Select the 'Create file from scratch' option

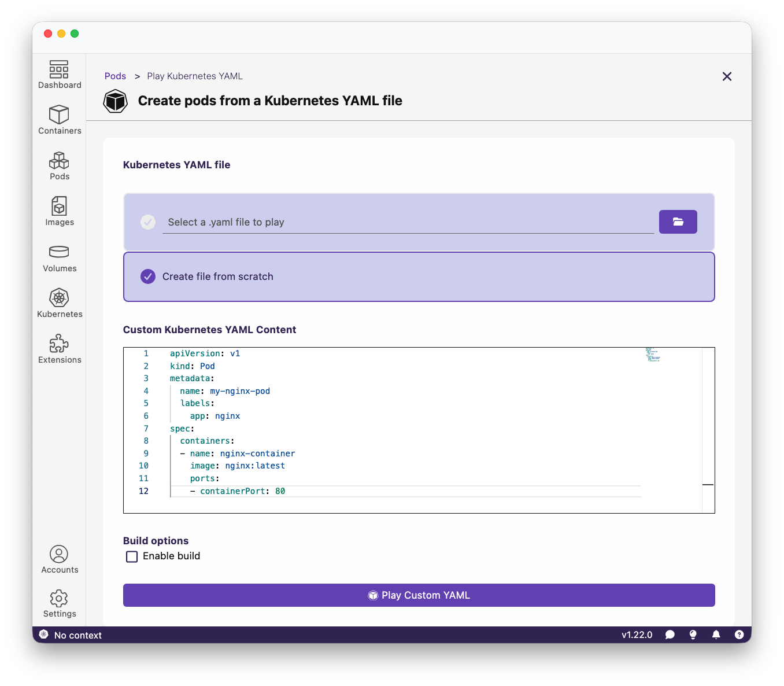(x=148, y=276)
